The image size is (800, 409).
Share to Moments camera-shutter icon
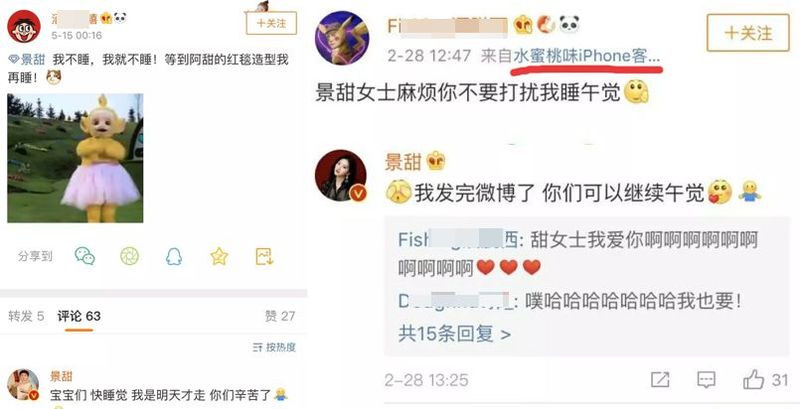tap(130, 255)
